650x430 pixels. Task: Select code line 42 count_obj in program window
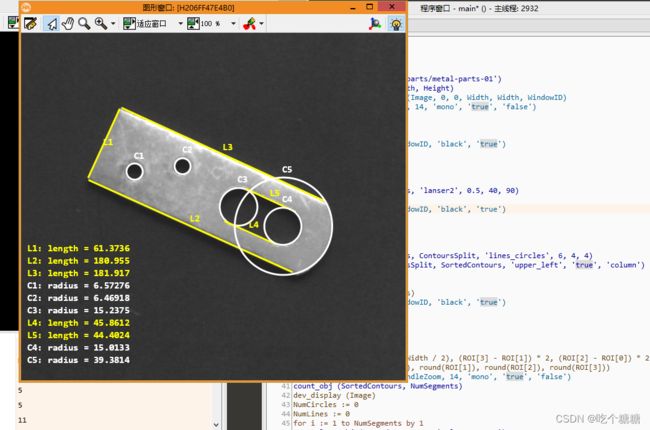pos(378,386)
